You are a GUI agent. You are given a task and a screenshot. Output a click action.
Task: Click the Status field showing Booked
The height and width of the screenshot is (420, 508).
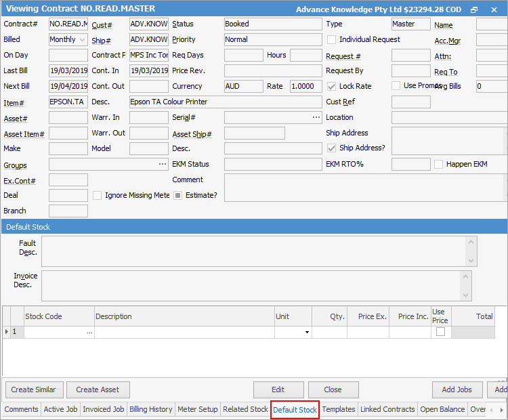273,24
